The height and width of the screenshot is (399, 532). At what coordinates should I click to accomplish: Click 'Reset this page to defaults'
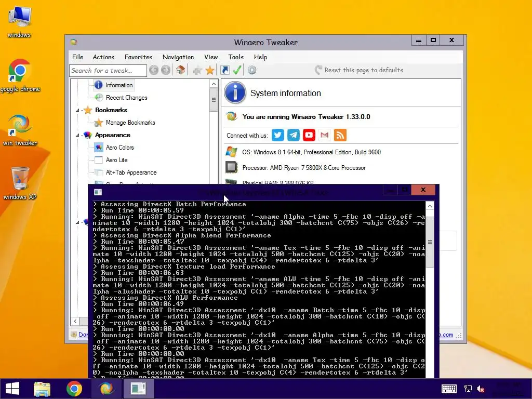359,70
